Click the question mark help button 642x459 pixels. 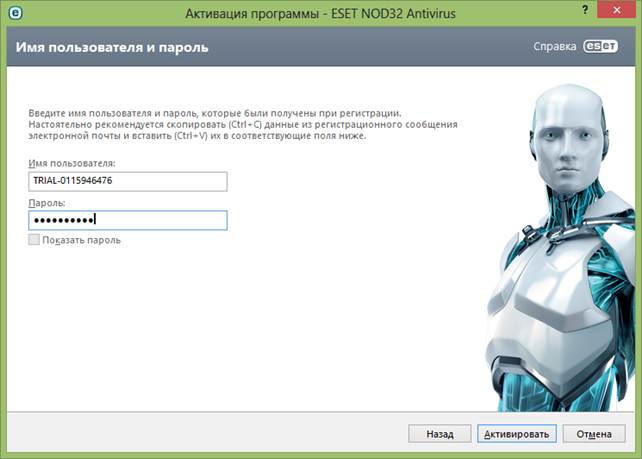tap(585, 10)
